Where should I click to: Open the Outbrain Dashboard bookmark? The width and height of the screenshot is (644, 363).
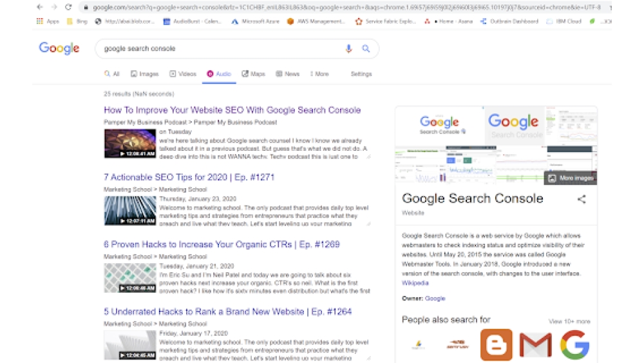pos(509,21)
